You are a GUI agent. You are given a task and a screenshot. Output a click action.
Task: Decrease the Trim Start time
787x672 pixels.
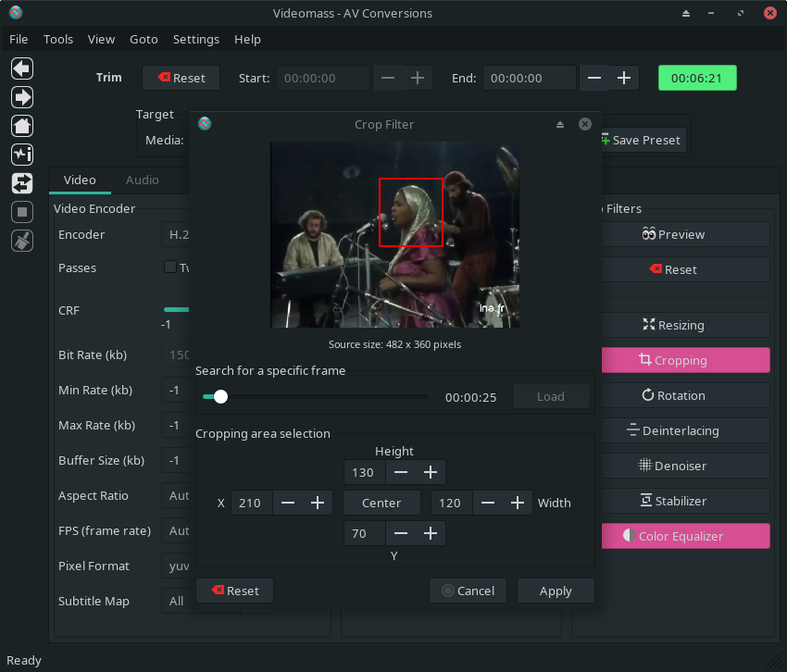(x=387, y=78)
